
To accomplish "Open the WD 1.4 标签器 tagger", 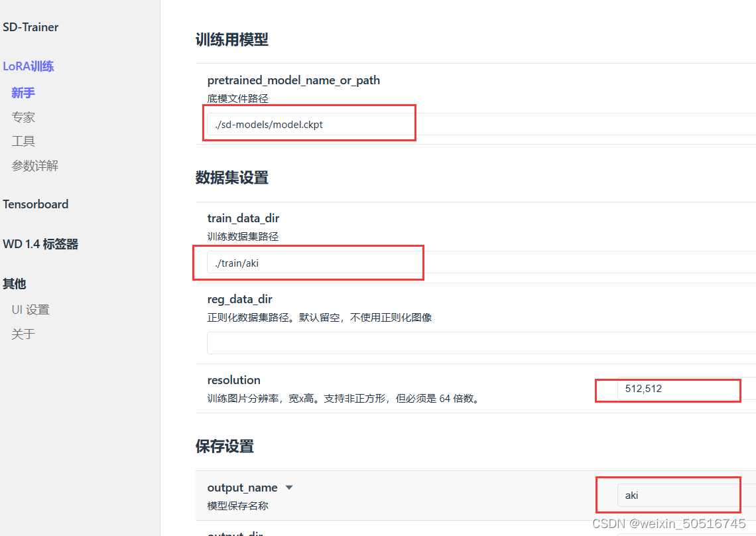I will [41, 243].
